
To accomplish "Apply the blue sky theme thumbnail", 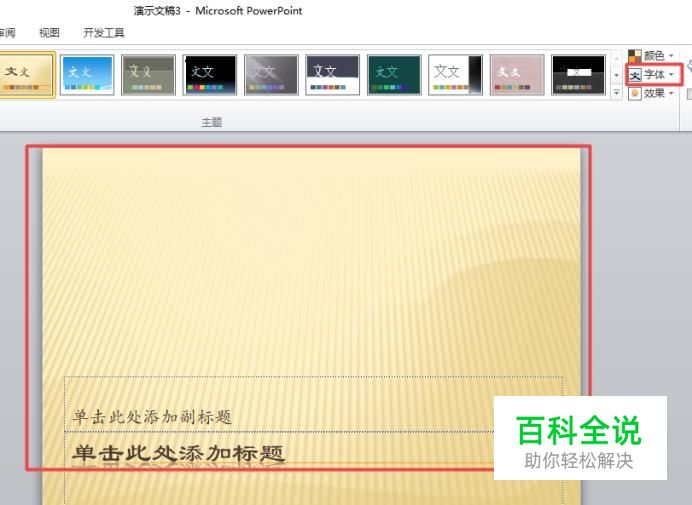I will 87,75.
